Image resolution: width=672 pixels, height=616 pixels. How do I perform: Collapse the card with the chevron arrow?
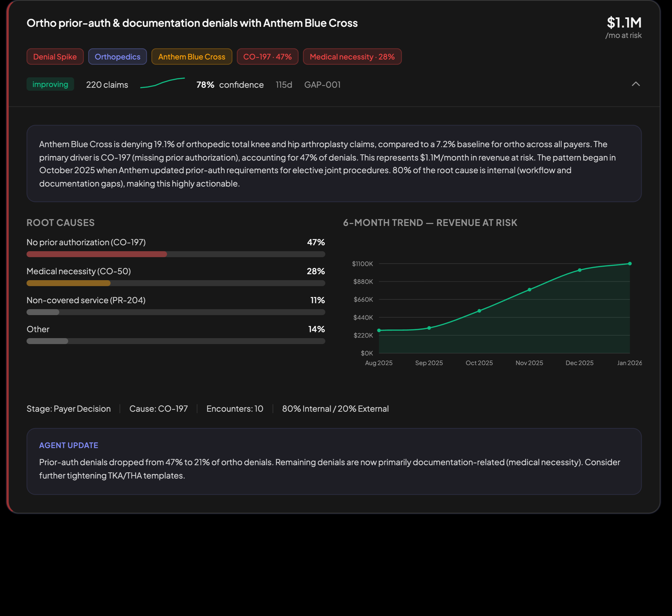tap(635, 84)
